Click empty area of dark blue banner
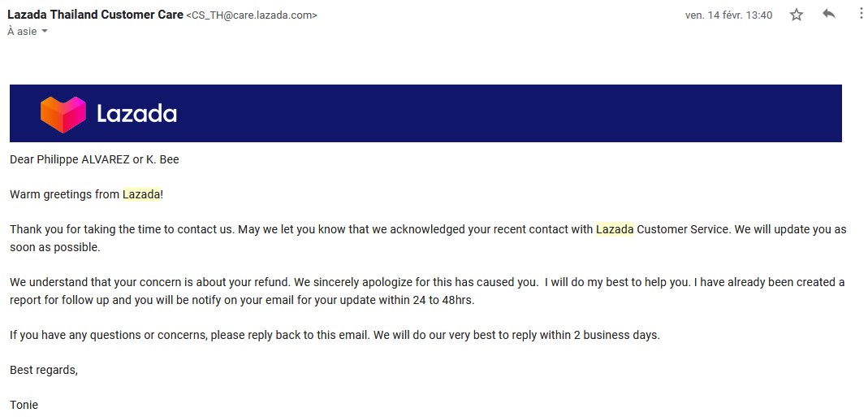This screenshot has height=417, width=868. (499, 114)
